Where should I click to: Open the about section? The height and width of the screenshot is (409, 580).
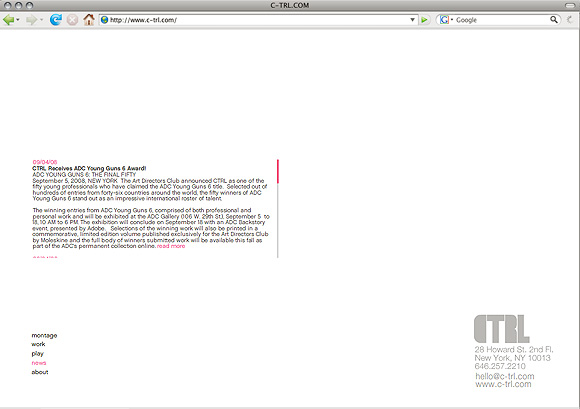point(40,372)
